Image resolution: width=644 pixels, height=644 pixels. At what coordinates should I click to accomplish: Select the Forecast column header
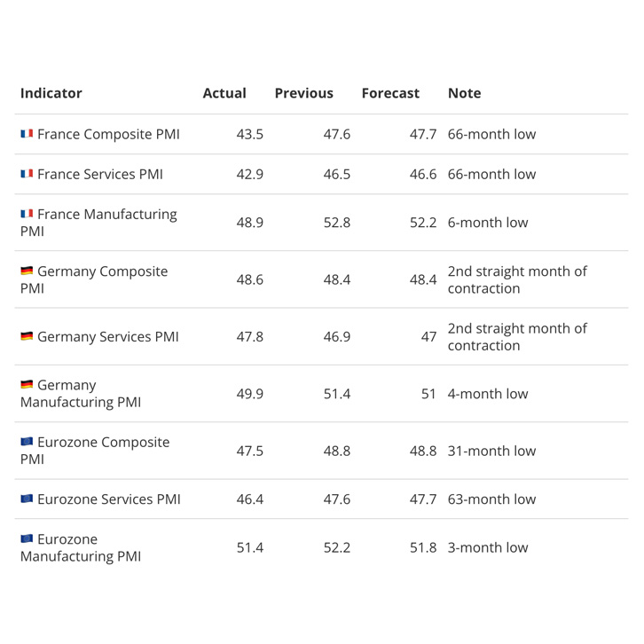(390, 93)
